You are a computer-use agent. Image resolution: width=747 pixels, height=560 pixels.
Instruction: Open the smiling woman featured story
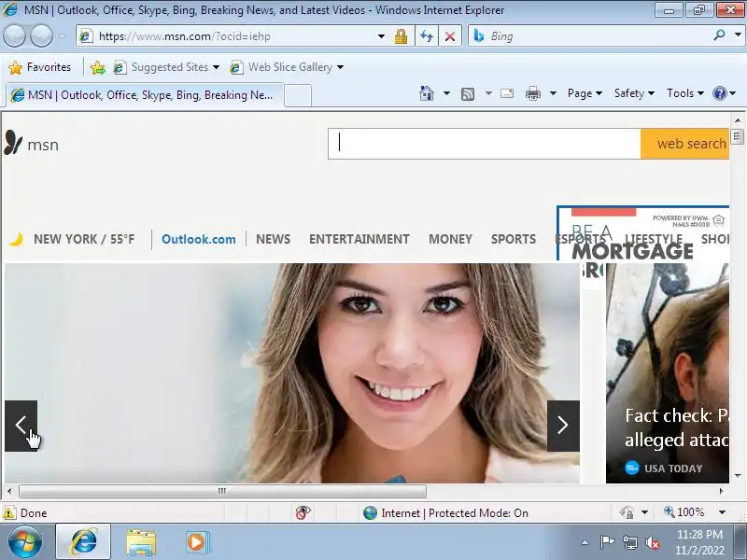tap(292, 373)
